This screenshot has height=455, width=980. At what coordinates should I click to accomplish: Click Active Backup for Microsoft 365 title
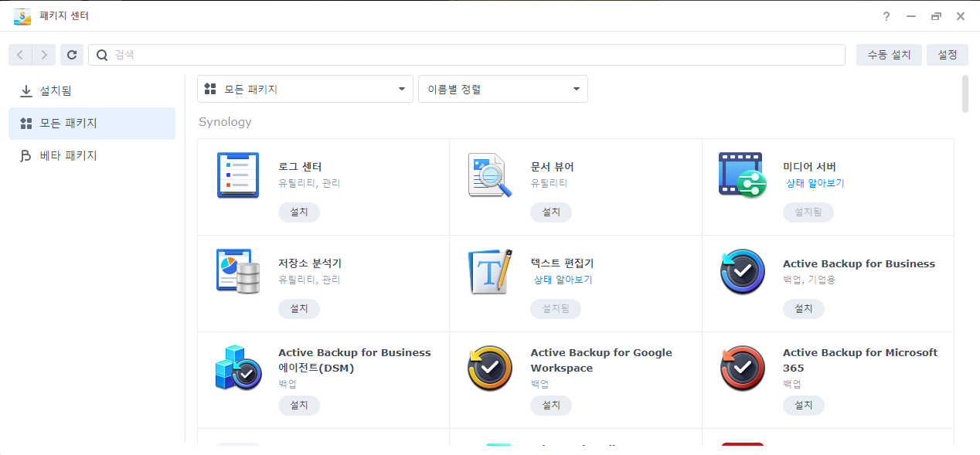(x=860, y=360)
